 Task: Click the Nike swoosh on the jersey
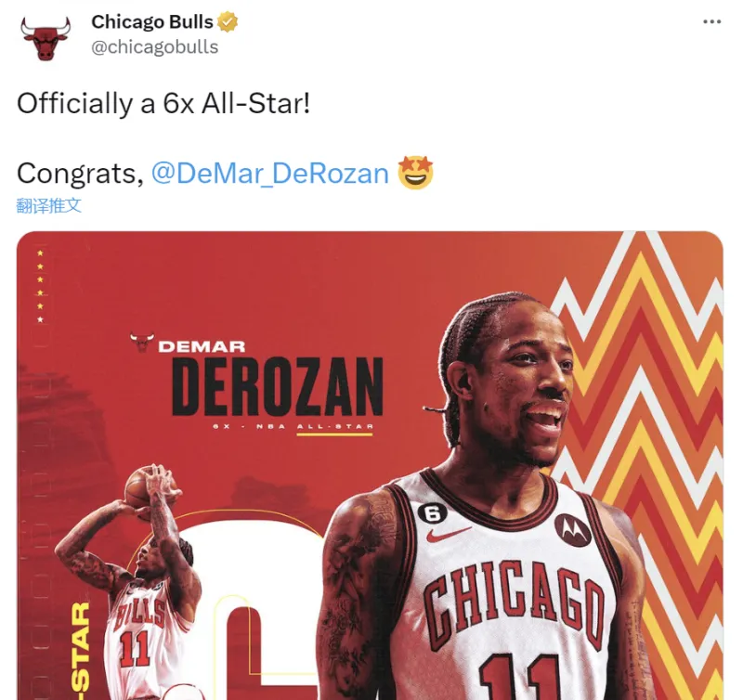[x=447, y=534]
